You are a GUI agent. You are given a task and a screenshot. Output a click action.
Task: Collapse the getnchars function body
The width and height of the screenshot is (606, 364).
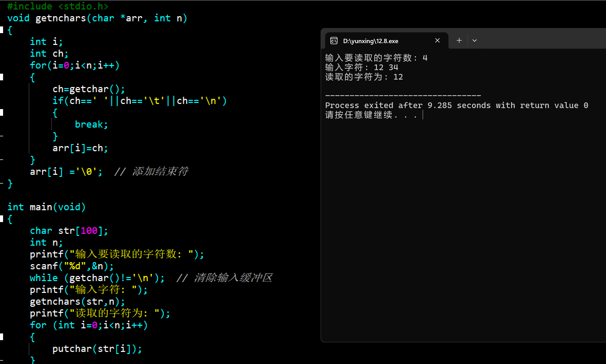coord(2,30)
